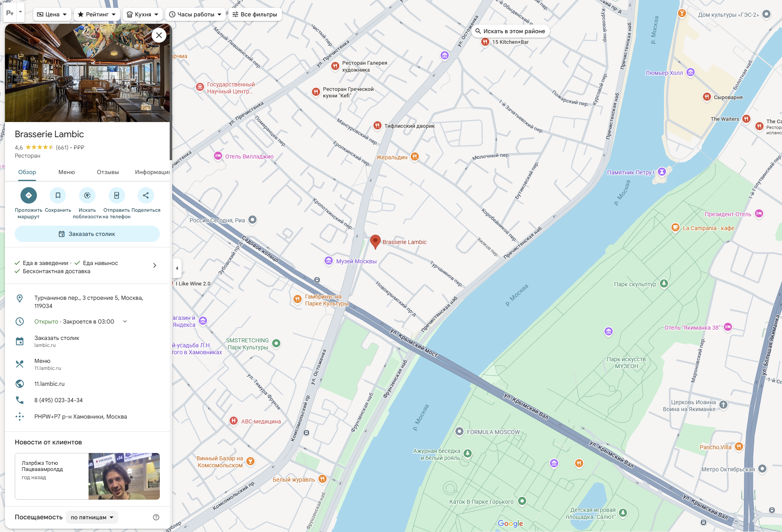
Task: Switch to the Информация tab
Action: pos(152,172)
